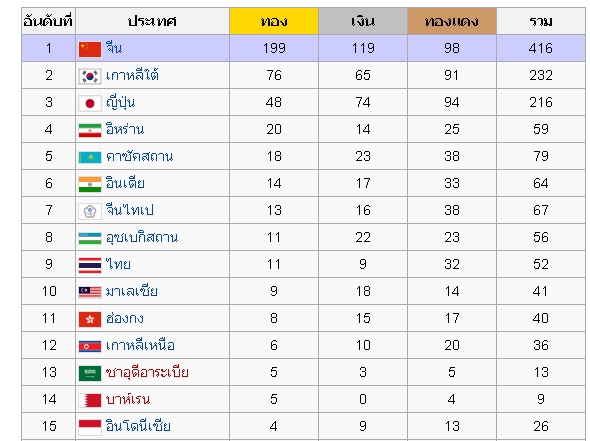Image resolution: width=590 pixels, height=441 pixels.
Task: Click the รวม total column header
Action: click(x=541, y=21)
